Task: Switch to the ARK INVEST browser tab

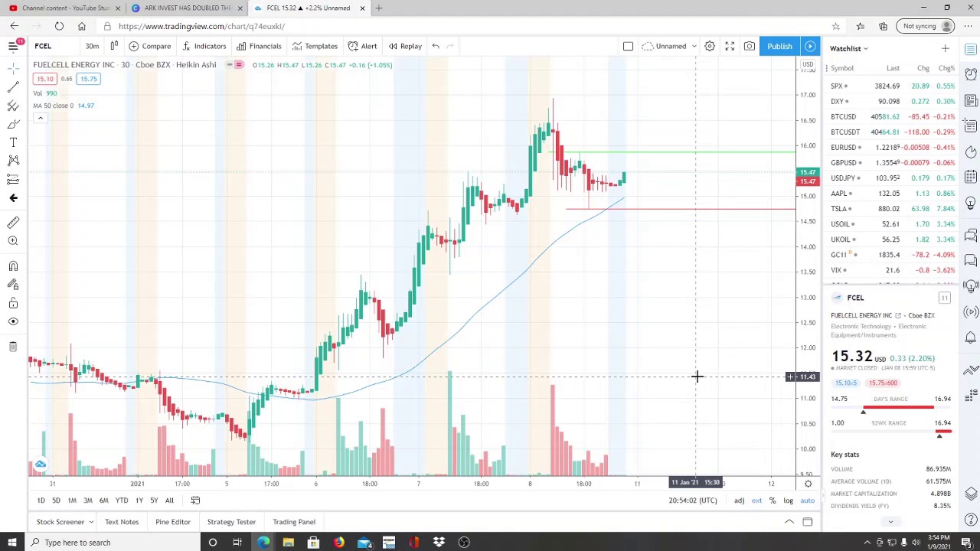Action: pyautogui.click(x=187, y=8)
